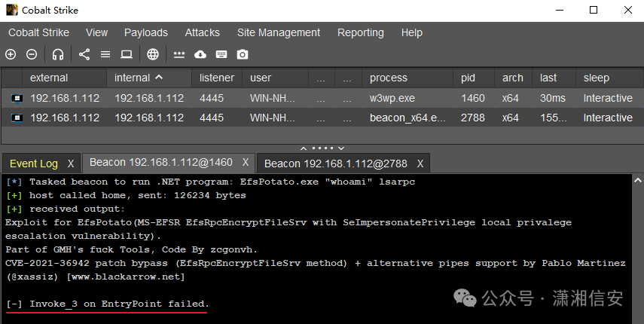The height and width of the screenshot is (324, 644).
Task: Click the 30ms last check-in value
Action: coord(553,98)
